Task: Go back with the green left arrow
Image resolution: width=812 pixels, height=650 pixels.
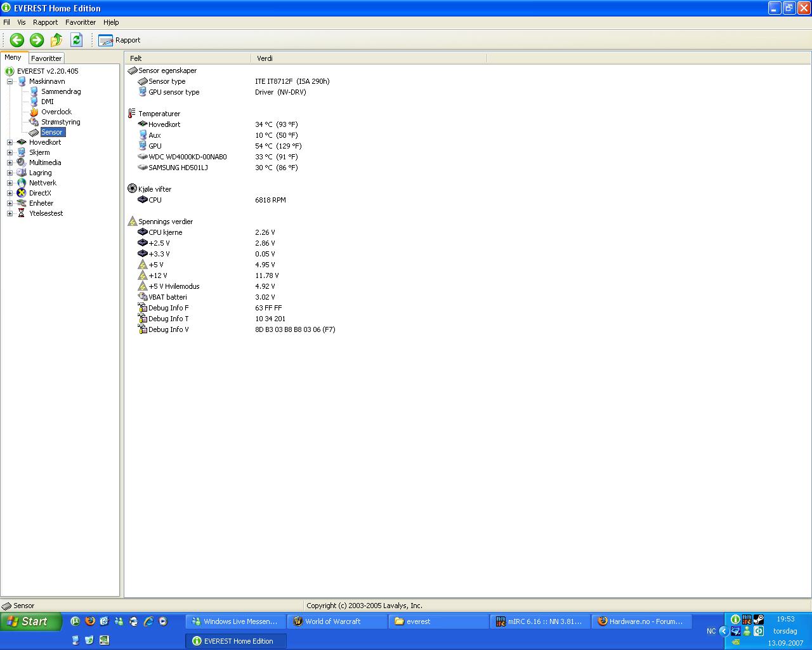Action: (17, 40)
